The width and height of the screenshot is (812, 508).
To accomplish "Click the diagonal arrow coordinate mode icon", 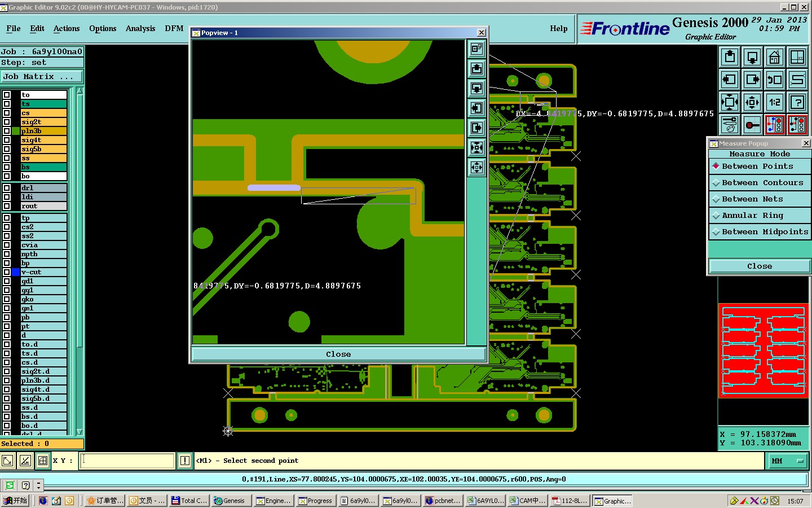I will [7, 461].
